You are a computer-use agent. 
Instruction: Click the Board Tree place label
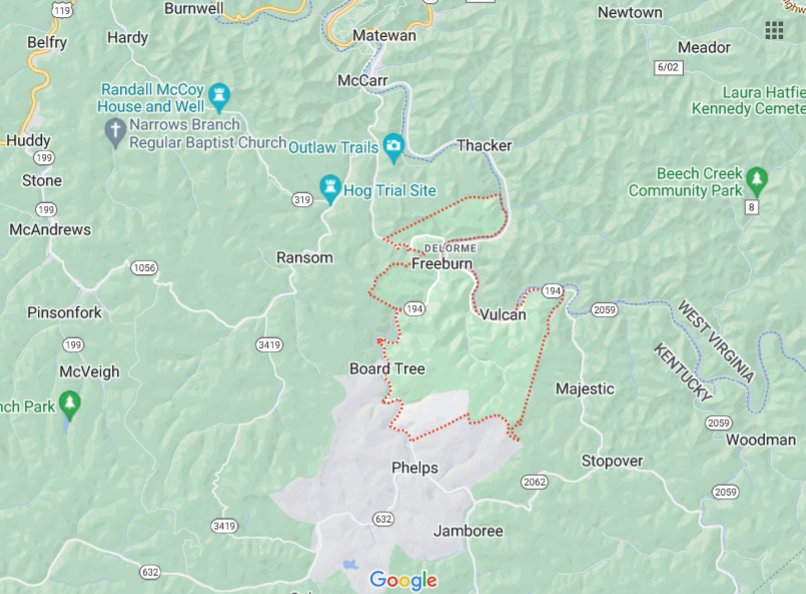387,368
